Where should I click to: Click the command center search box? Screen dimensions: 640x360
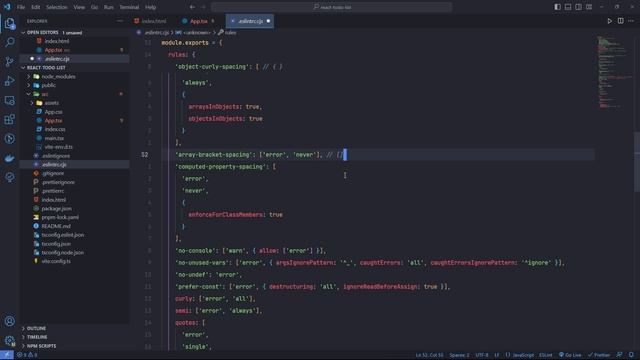tap(331, 7)
